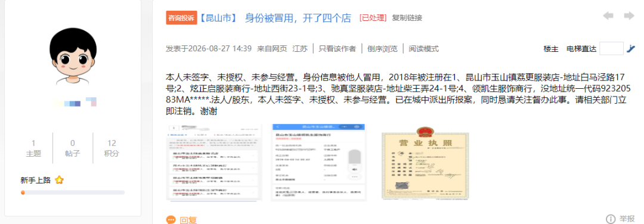Click the 新手上路 user rank label

pyautogui.click(x=36, y=180)
